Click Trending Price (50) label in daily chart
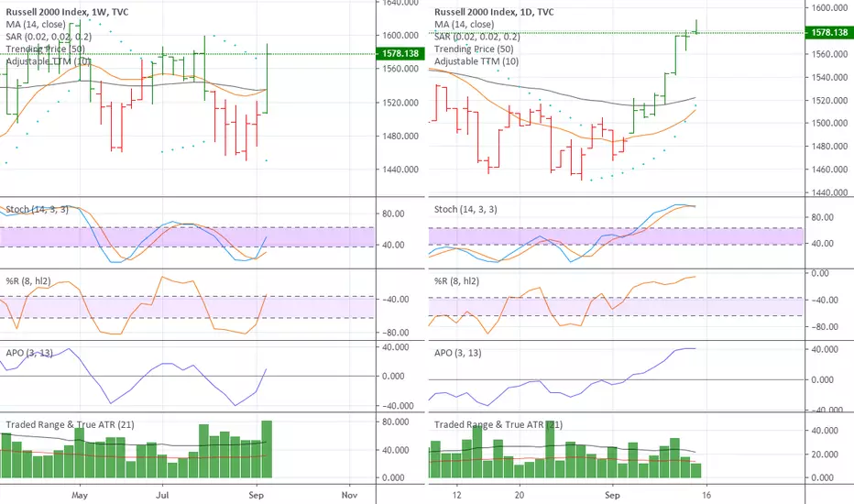Viewport: 854px width, 504px height. 474,49
